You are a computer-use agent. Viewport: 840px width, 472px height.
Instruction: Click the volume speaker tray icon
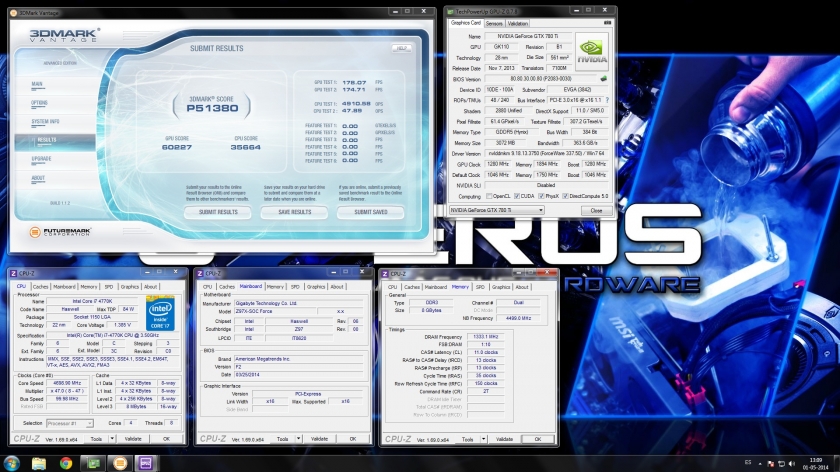(x=792, y=464)
